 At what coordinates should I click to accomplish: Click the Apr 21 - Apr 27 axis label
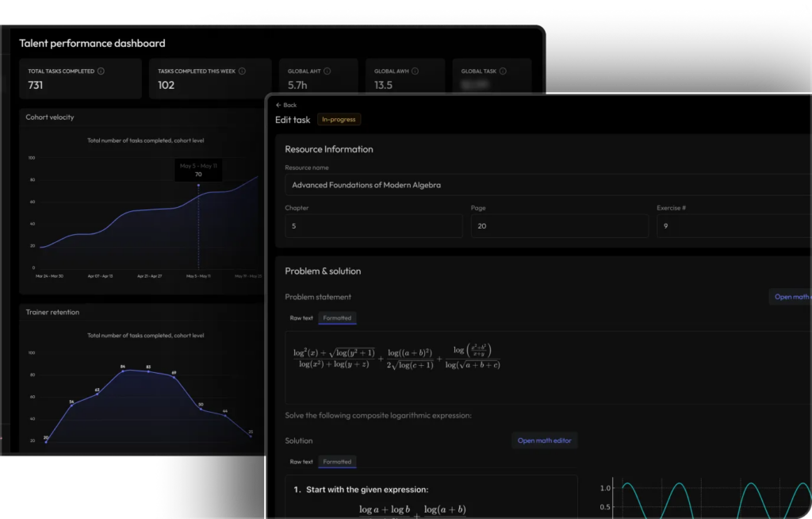click(150, 276)
